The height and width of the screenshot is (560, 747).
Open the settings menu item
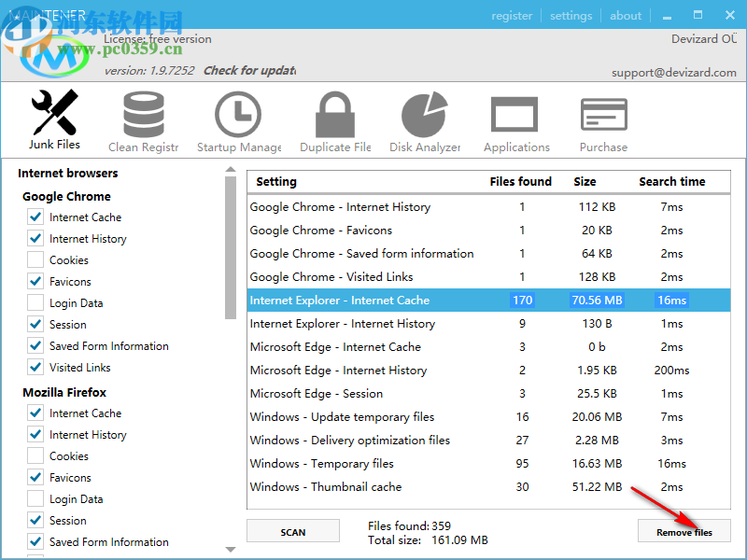[571, 16]
